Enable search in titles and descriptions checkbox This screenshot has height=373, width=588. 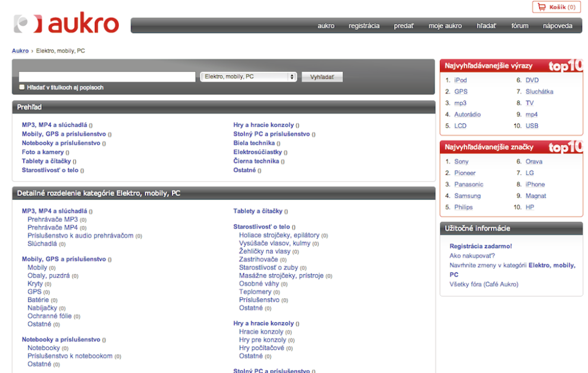(22, 87)
